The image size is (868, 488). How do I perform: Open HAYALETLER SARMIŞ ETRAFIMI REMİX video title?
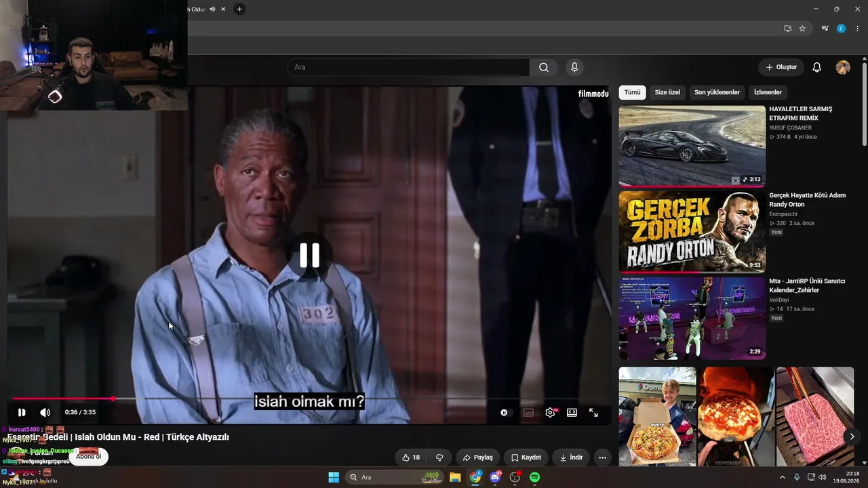801,113
